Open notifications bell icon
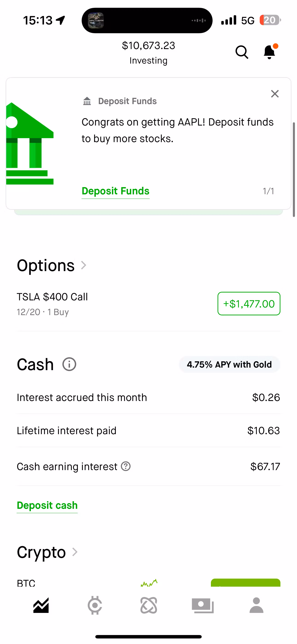297x644 pixels. [270, 52]
